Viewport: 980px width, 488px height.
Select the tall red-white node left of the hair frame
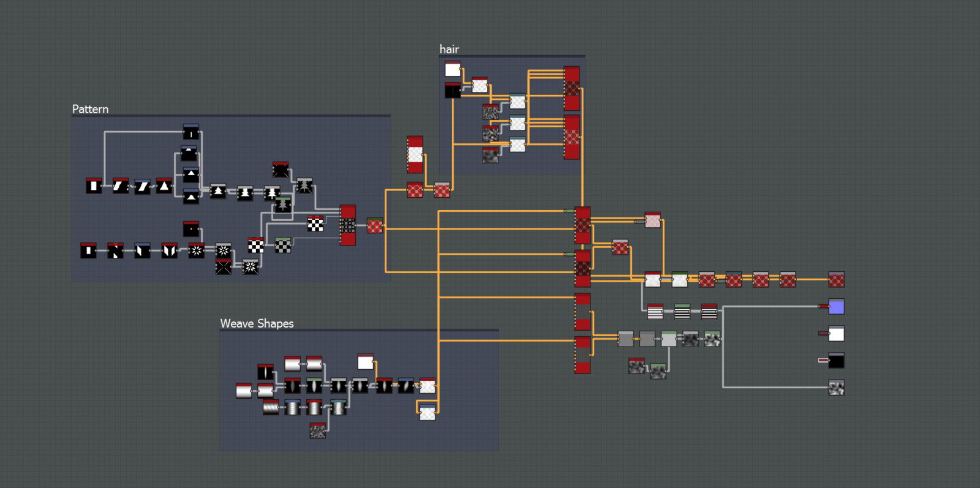pos(415,155)
